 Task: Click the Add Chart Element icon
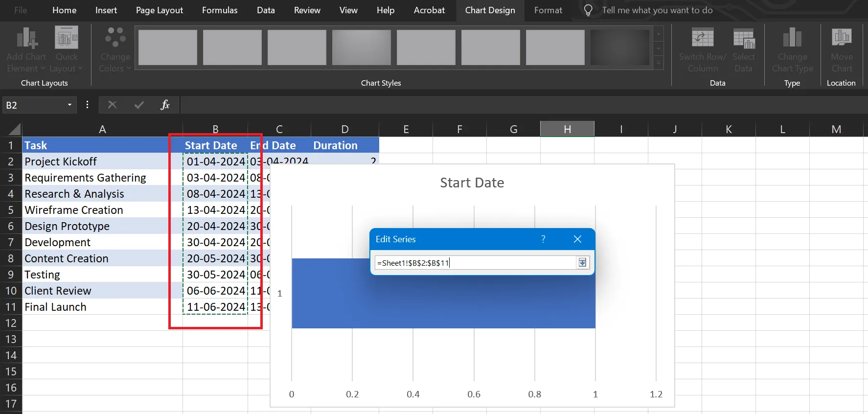26,39
